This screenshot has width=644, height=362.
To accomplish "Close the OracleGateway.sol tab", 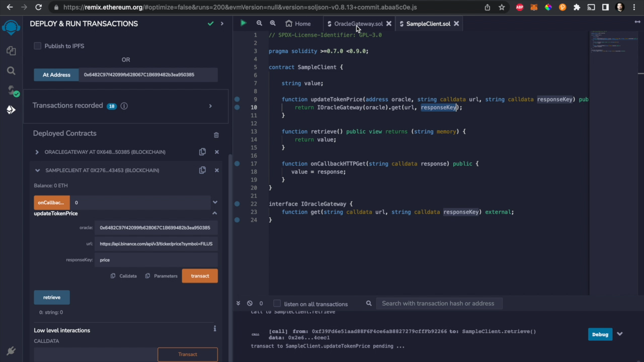I will tap(389, 24).
